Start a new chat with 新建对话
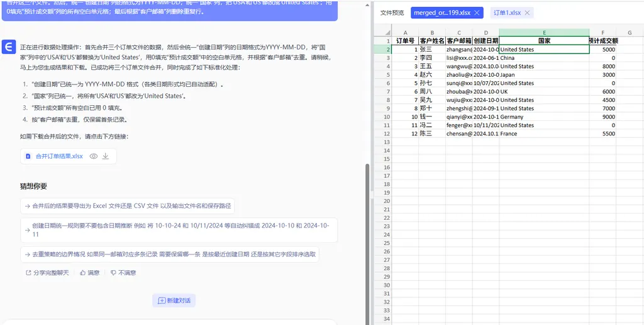Image resolution: width=644 pixels, height=325 pixels. point(174,301)
